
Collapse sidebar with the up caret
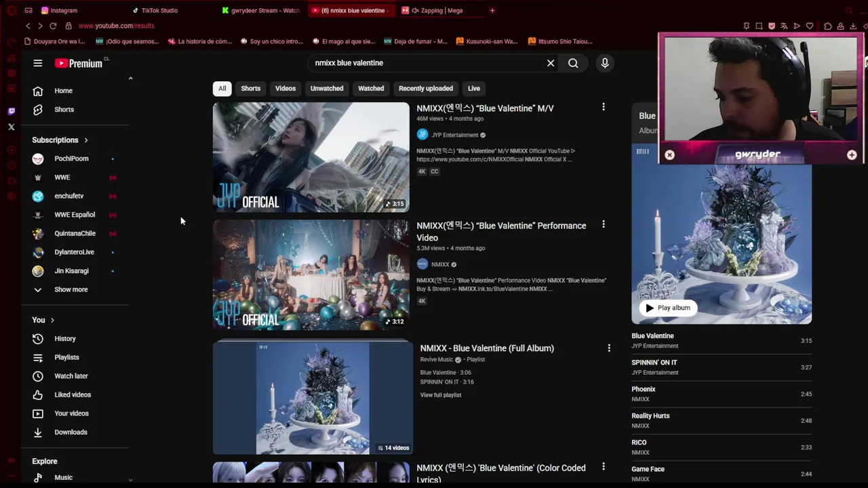pyautogui.click(x=130, y=78)
